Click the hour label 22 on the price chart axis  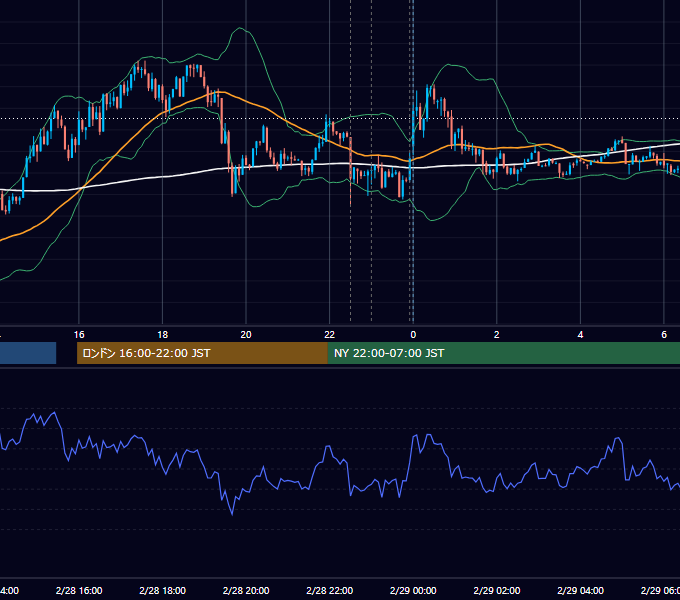point(330,335)
